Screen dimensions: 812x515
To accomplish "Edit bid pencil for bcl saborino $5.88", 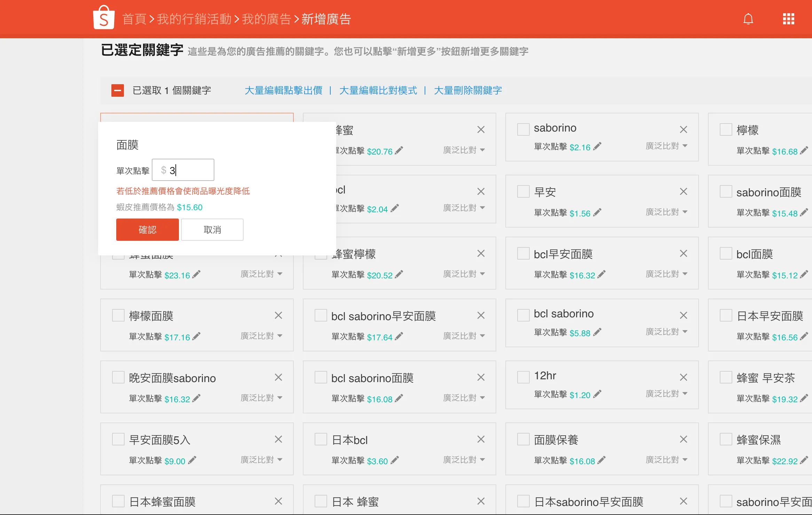I will [x=597, y=332].
